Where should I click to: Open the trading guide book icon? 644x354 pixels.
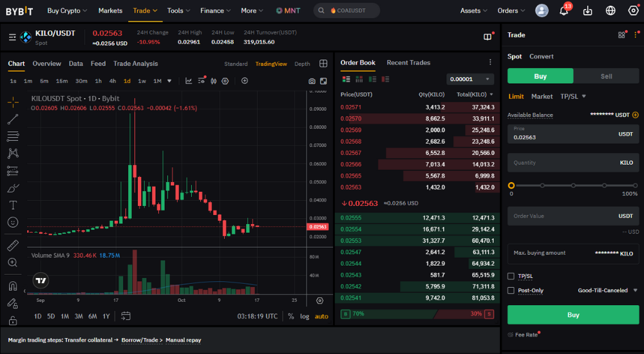pyautogui.click(x=488, y=37)
